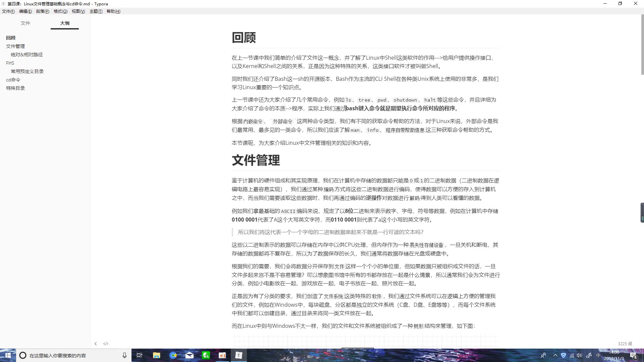Select the 大纲 sidebar tab

[65, 23]
